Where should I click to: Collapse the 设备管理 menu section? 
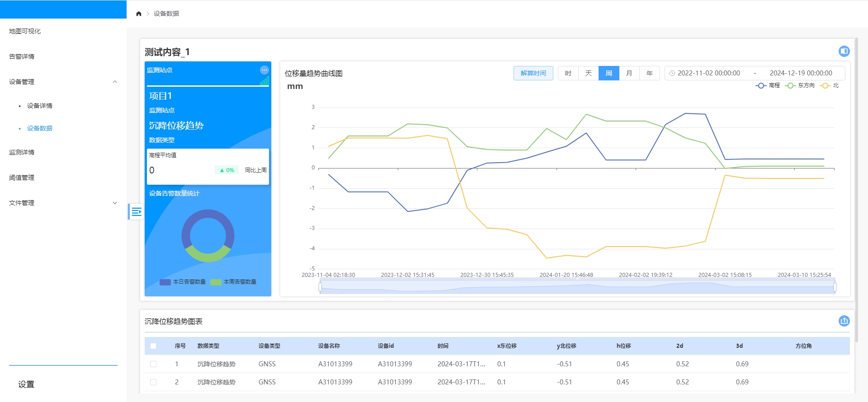point(63,82)
